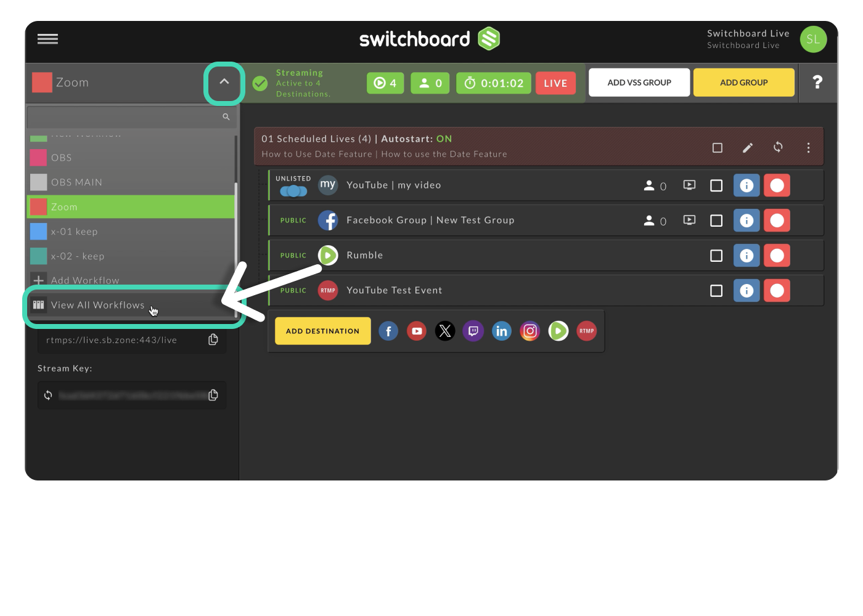This screenshot has width=863, height=616.
Task: Add a Twitch destination
Action: [473, 331]
